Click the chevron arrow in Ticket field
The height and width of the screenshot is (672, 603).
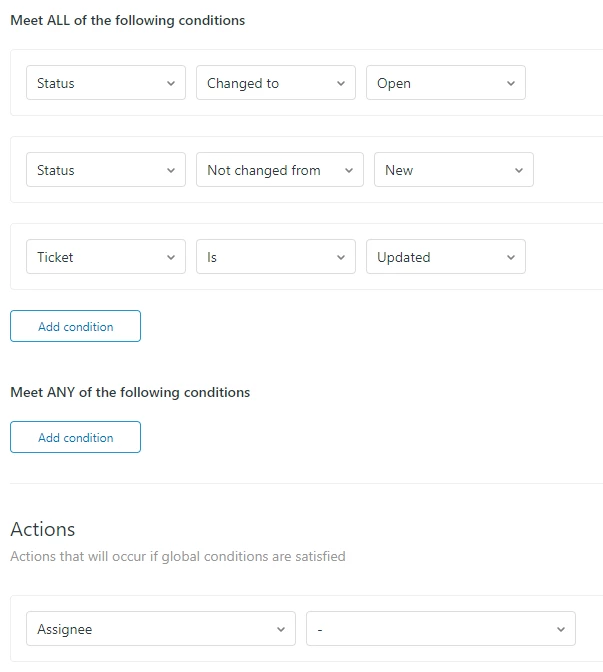[x=171, y=258]
